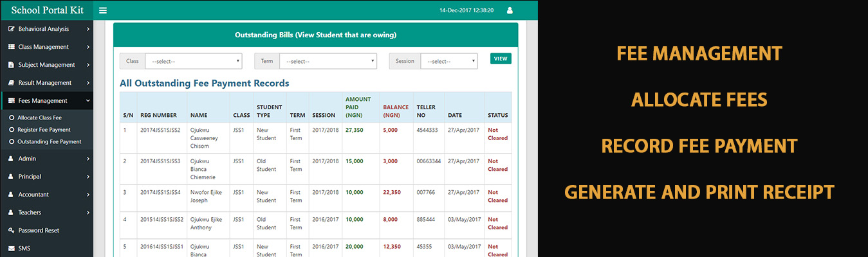
Task: Click the hamburger menu icon in header
Action: 103,10
